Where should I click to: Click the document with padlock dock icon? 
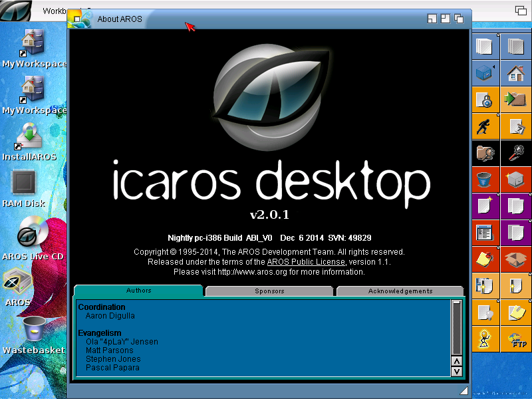click(x=485, y=99)
